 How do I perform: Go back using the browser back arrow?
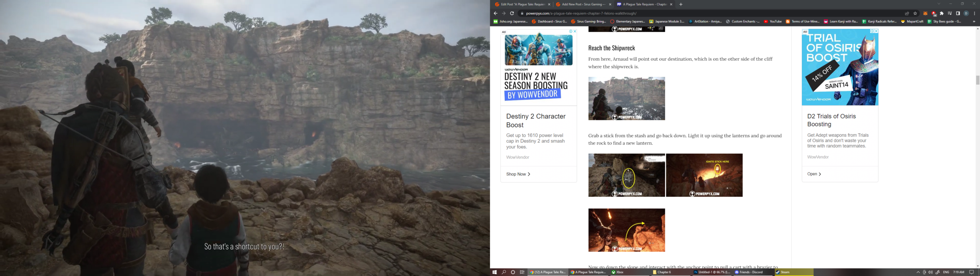pyautogui.click(x=495, y=13)
